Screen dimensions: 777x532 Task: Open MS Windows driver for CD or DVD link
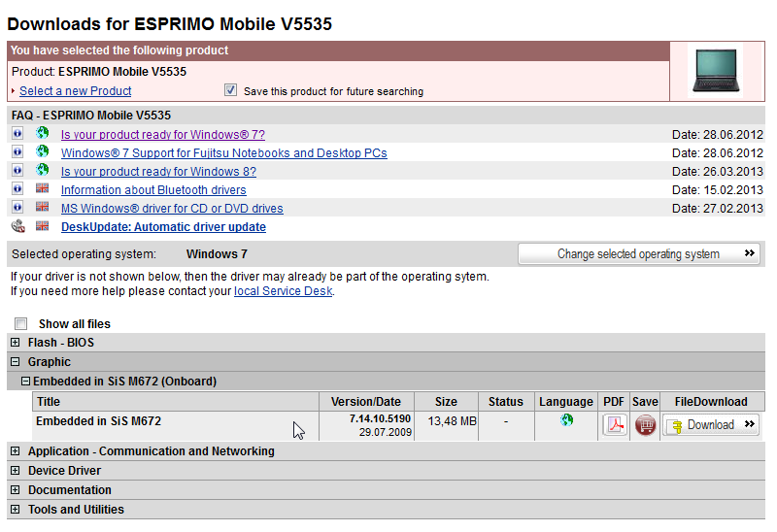coord(172,209)
